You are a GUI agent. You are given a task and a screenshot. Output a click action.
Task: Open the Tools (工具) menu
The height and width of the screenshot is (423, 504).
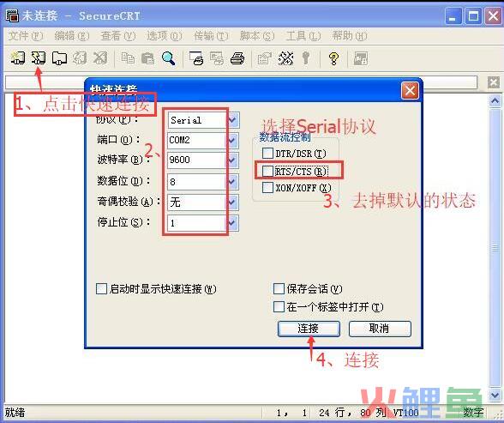coord(303,36)
